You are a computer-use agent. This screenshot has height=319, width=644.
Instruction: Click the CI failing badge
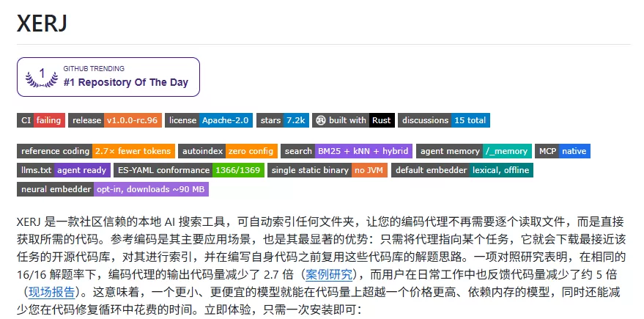(x=41, y=120)
